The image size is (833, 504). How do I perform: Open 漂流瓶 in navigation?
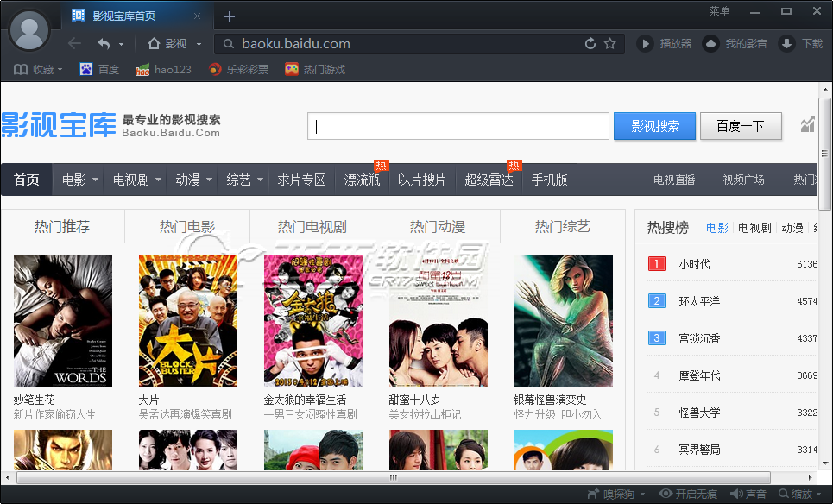point(362,180)
